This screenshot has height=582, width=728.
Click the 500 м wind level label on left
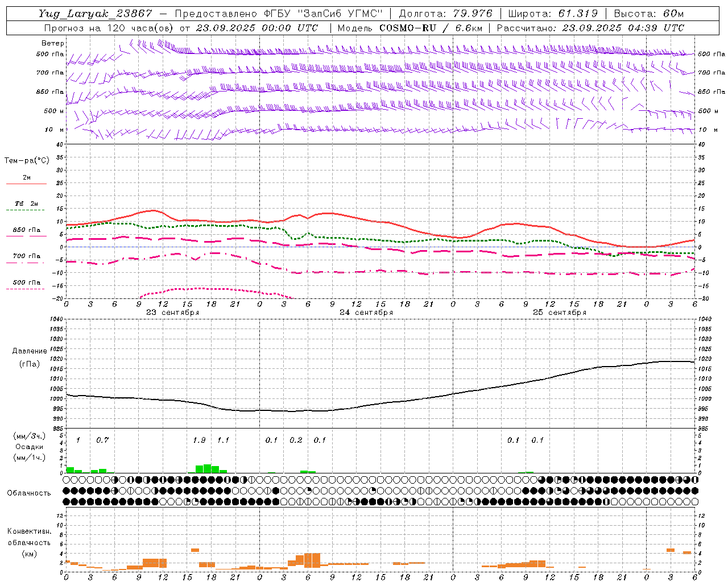coord(53,111)
